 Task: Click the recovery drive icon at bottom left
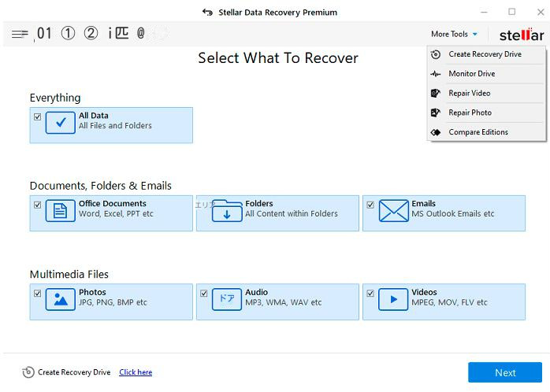[28, 372]
